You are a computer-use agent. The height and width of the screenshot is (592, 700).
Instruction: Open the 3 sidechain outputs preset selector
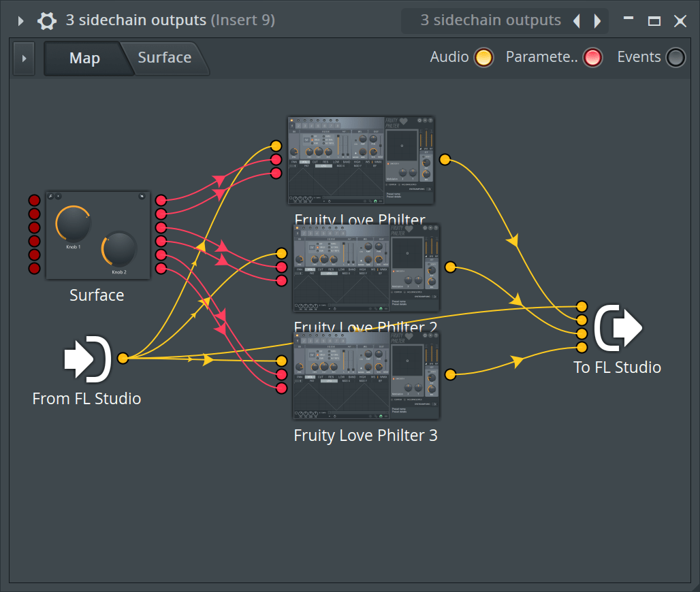click(490, 20)
